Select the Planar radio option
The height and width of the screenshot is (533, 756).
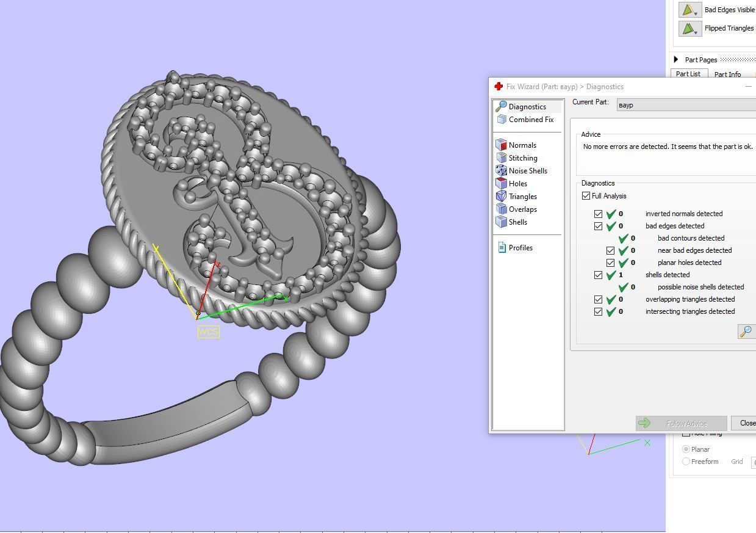click(x=686, y=449)
